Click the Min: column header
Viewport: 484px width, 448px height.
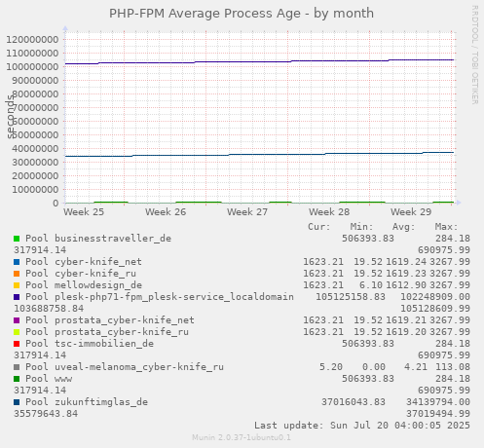[x=361, y=227]
